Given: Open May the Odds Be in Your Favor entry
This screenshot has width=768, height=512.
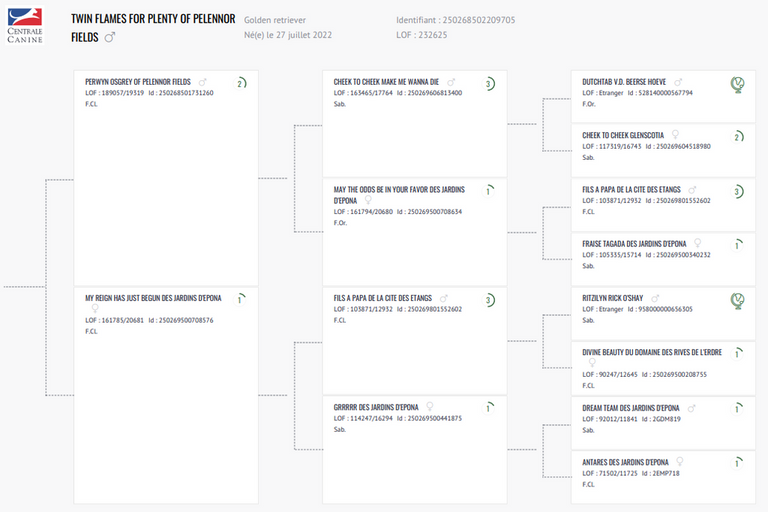Looking at the screenshot, I should click(400, 190).
